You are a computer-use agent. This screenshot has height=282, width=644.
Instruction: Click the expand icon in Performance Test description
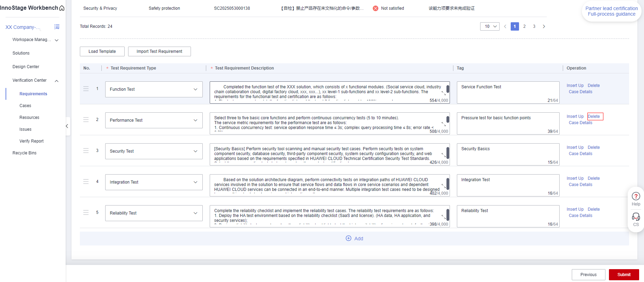pyautogui.click(x=444, y=124)
